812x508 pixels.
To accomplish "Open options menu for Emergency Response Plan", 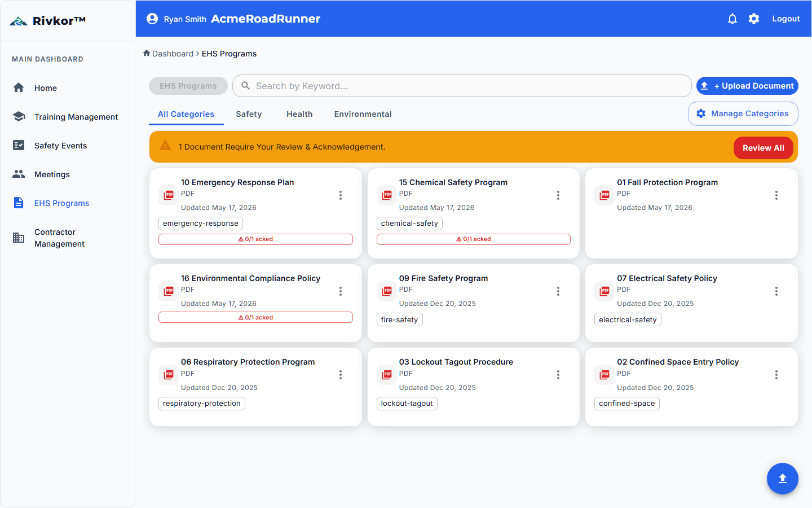I will (341, 195).
